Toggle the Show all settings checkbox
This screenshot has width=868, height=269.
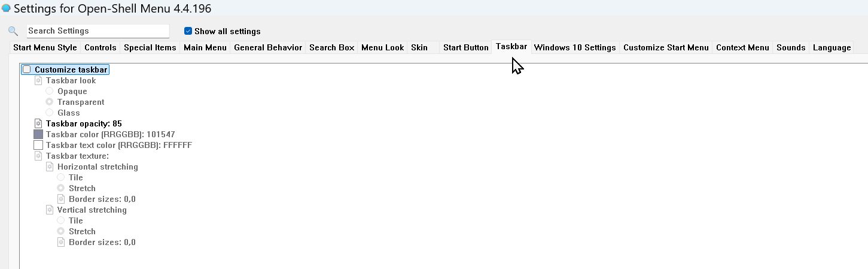[x=188, y=31]
